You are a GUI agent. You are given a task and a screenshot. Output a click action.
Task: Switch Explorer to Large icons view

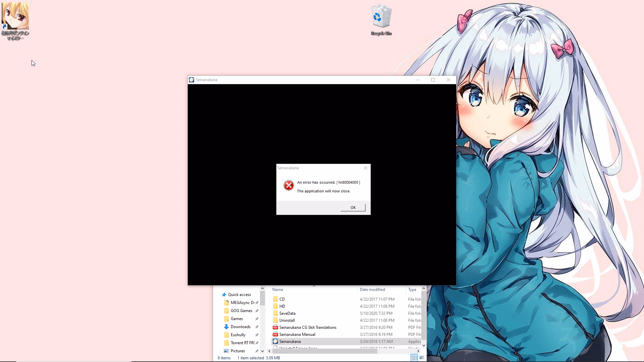[422, 358]
